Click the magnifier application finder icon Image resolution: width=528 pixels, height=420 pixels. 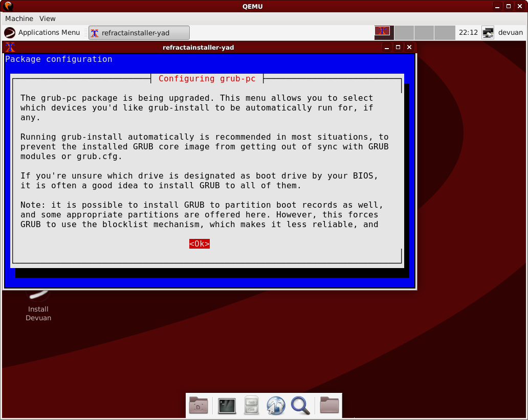coord(300,406)
